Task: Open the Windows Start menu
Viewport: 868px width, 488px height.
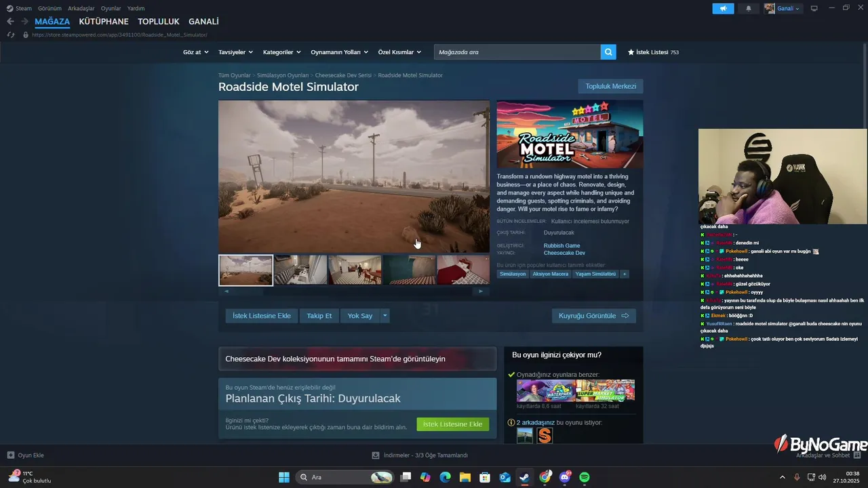Action: point(284,477)
